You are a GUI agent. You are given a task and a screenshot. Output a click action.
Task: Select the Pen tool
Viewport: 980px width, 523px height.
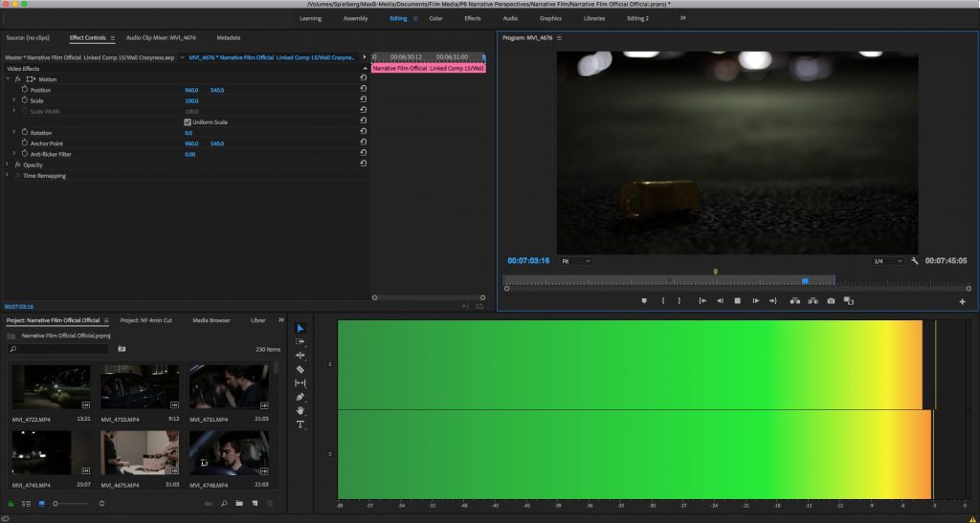tap(301, 396)
